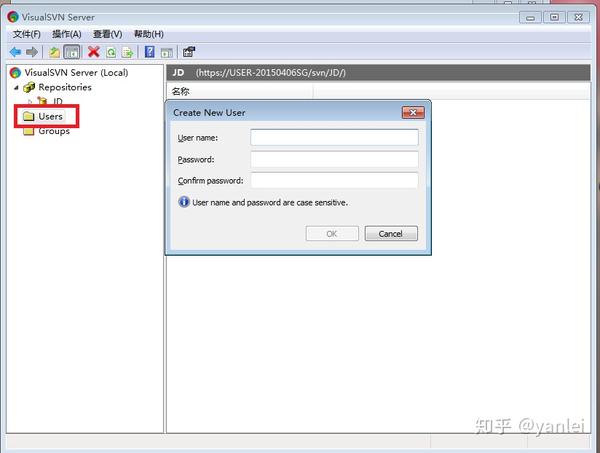Image resolution: width=600 pixels, height=453 pixels.
Task: Click the Password input field
Action: pos(334,159)
